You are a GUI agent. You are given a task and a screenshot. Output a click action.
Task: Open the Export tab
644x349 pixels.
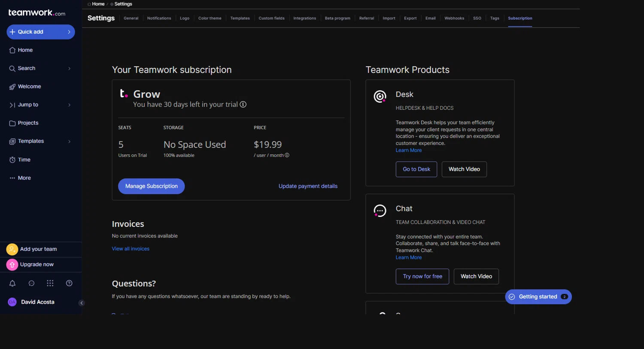point(410,18)
